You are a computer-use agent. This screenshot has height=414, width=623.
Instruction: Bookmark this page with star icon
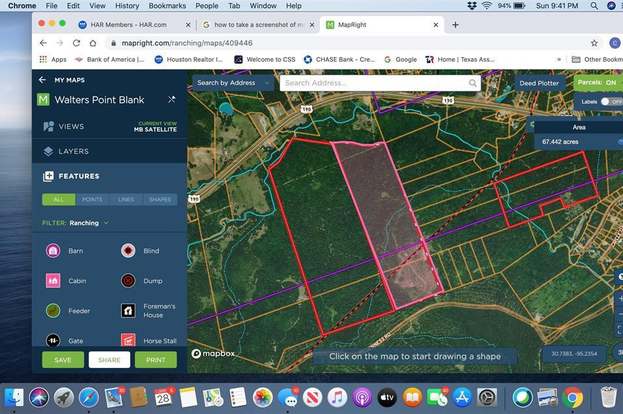click(x=594, y=43)
